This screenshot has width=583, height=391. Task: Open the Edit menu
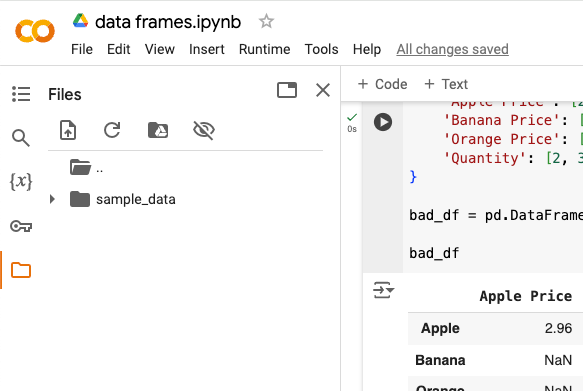(119, 49)
